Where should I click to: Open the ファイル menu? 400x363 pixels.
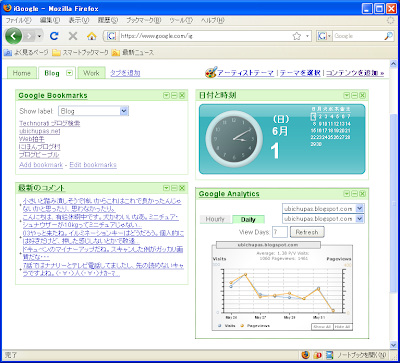[18, 20]
